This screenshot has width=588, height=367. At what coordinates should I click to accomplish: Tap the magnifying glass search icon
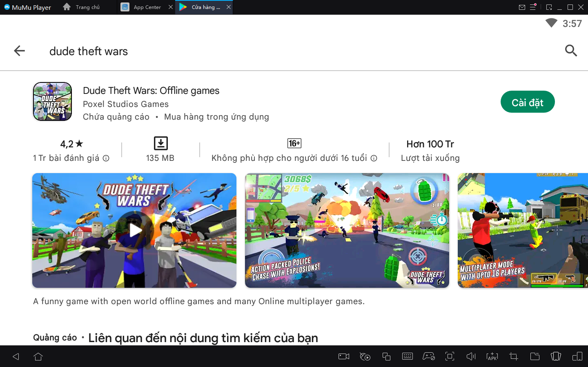570,51
